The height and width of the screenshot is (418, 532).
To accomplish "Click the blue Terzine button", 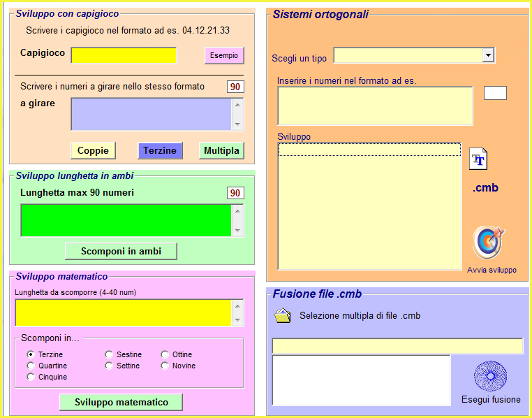I will [x=160, y=150].
